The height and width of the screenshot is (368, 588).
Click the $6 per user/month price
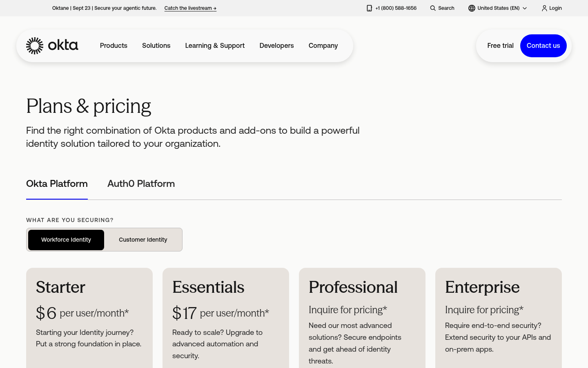[x=82, y=313]
